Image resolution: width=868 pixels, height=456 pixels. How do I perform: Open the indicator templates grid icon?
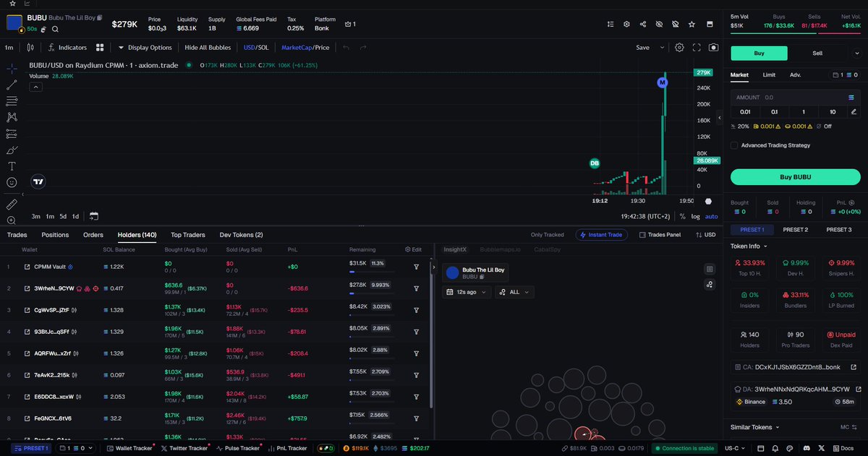click(100, 48)
